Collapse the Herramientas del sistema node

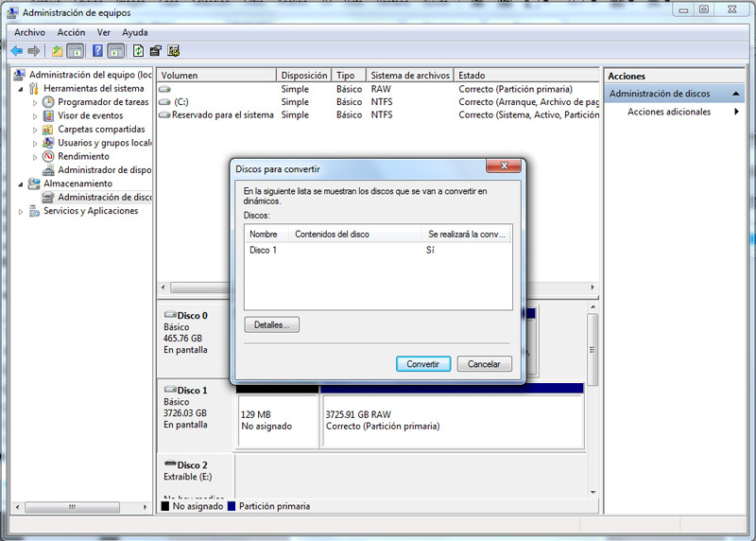tap(22, 89)
